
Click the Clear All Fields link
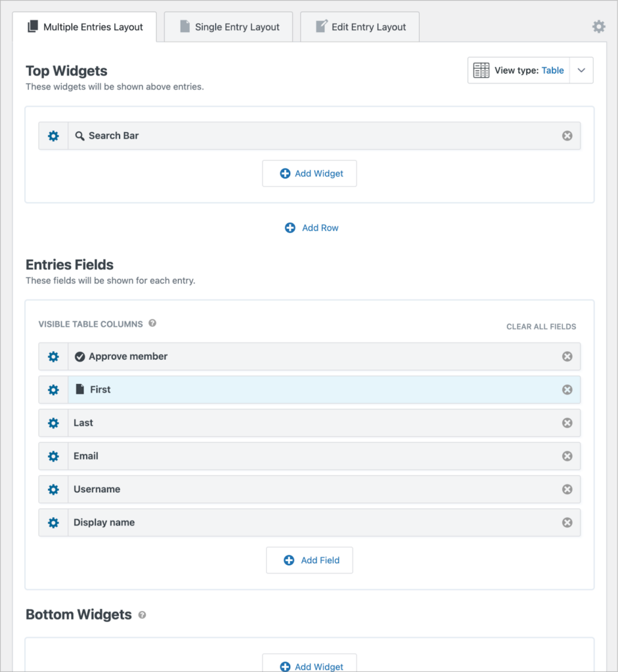point(541,326)
